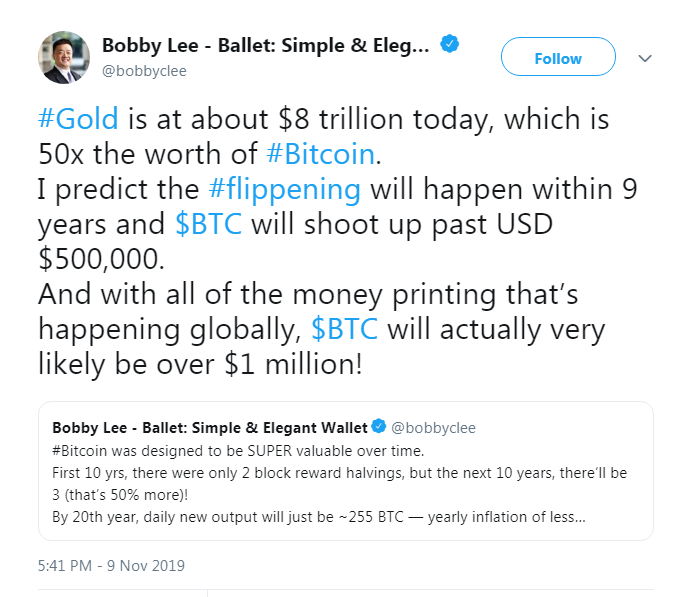Viewport: 693px width, 597px height.
Task: Click the $BTC cashtag before 'will shoot up'
Action: (209, 224)
